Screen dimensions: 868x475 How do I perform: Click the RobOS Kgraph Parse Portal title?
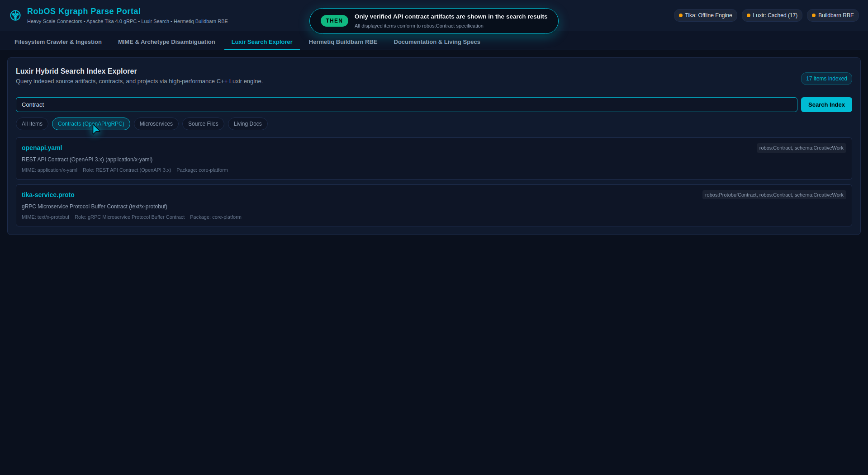(x=84, y=11)
